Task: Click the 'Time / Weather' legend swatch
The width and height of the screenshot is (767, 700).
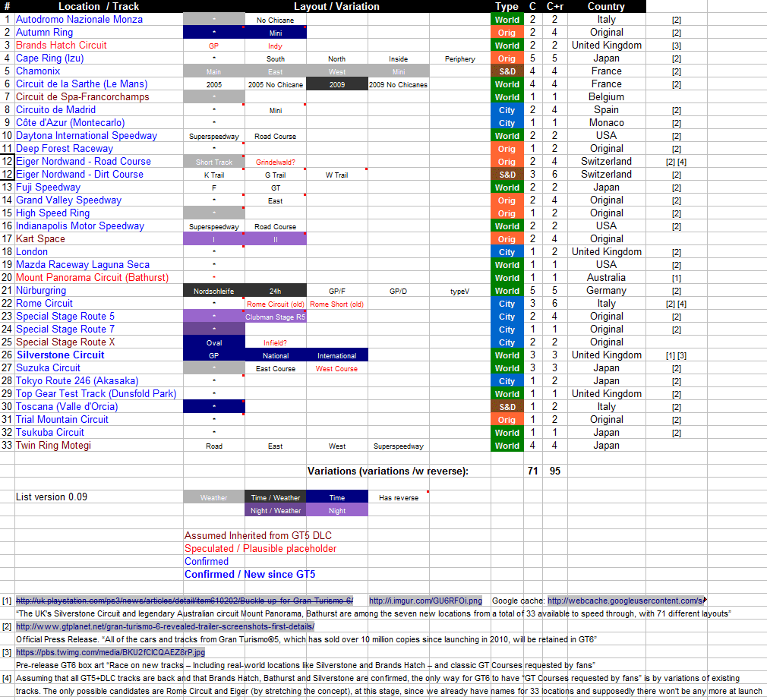Action: (x=276, y=498)
